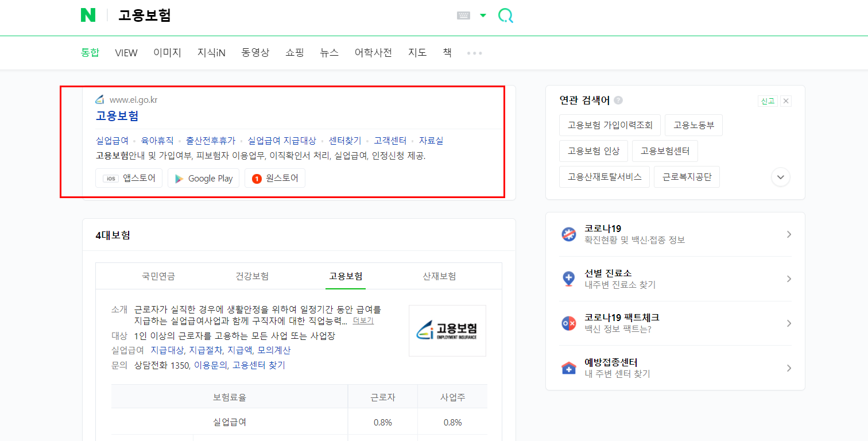Screen dimensions: 868x441
Task: Open the 지도 tab
Action: (x=417, y=53)
